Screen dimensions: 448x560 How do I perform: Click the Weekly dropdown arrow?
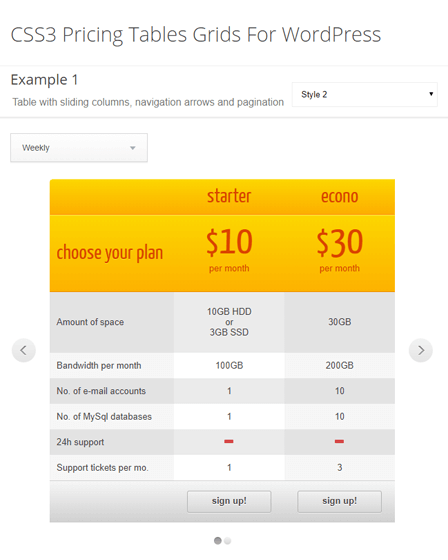133,148
